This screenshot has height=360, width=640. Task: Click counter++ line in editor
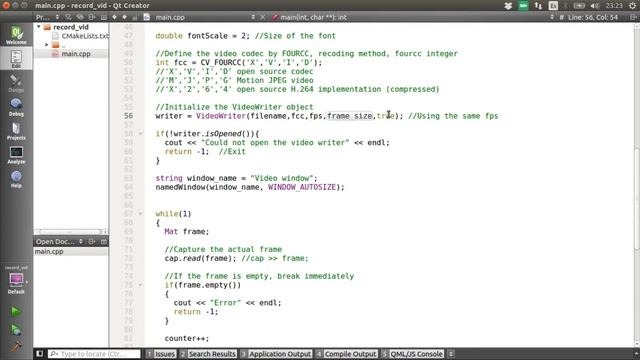187,338
